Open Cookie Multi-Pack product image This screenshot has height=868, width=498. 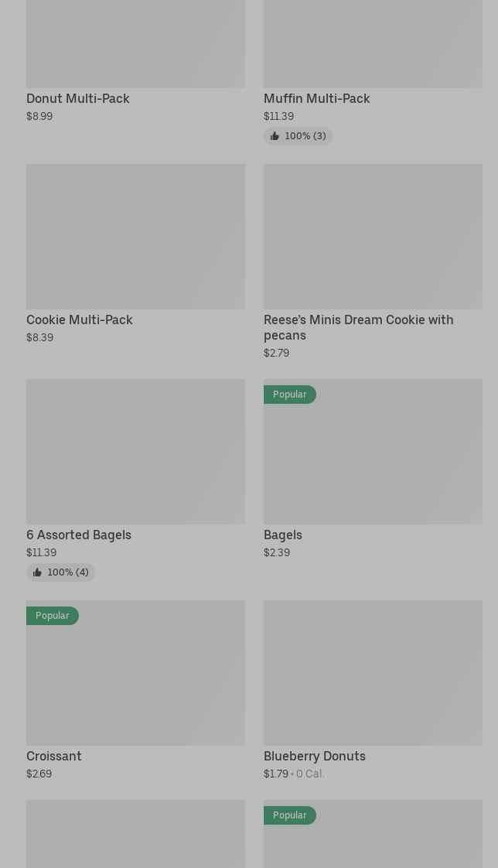(x=135, y=236)
